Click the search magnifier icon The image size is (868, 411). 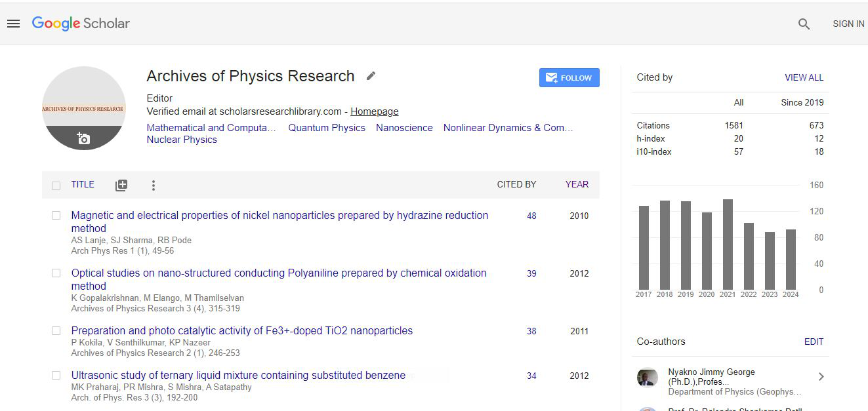click(804, 24)
